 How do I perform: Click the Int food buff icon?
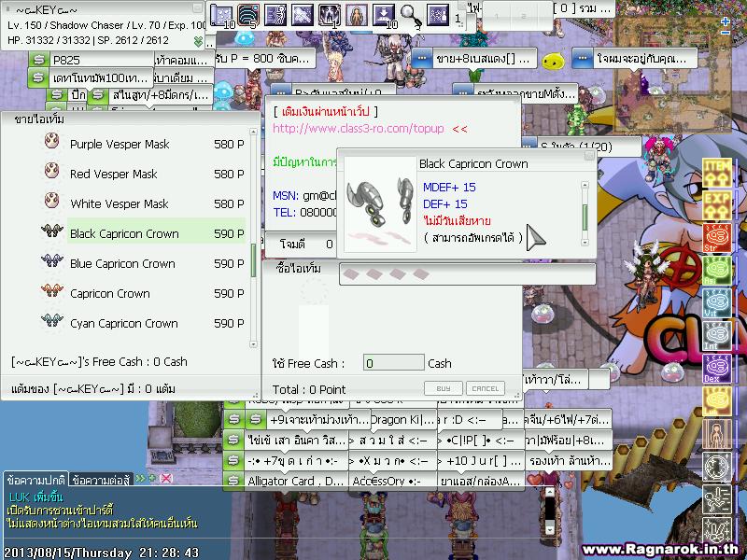717,335
